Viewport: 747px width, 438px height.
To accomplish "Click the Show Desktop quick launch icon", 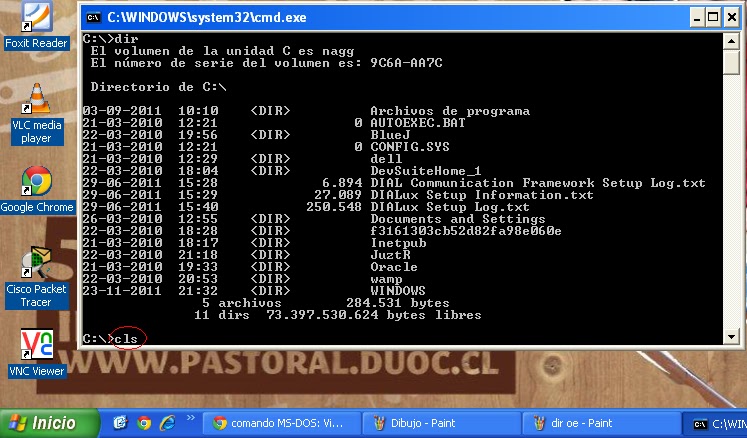I will click(x=120, y=423).
